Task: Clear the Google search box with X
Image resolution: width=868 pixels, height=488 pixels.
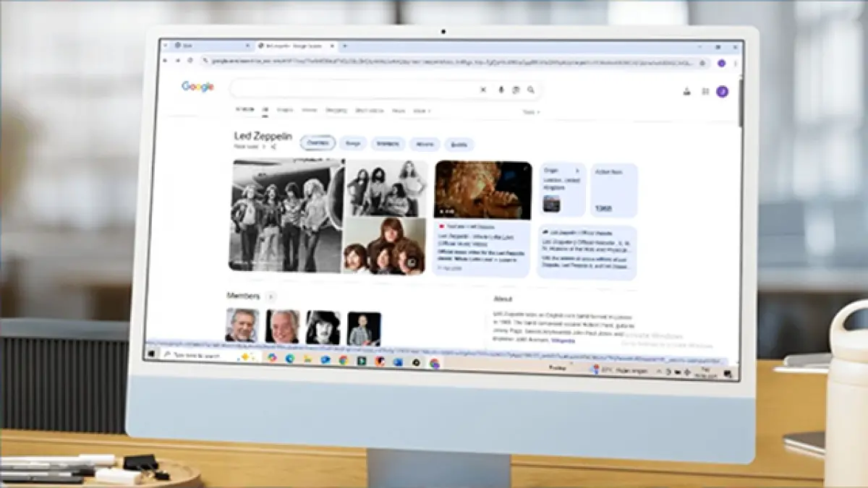Action: (x=483, y=90)
